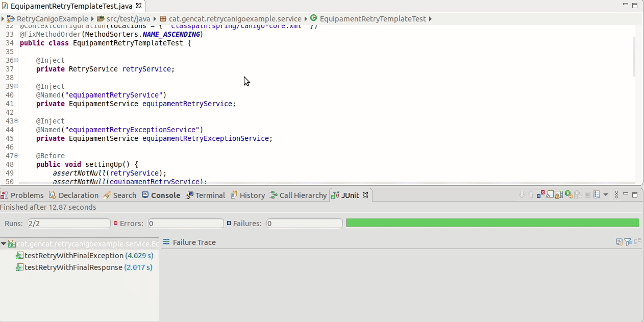Expand breadcrumb arrow after src/test/java

pos(155,19)
